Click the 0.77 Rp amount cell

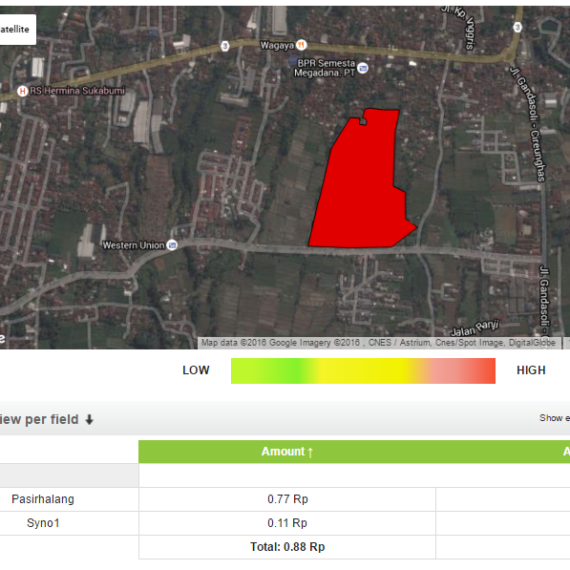click(287, 499)
